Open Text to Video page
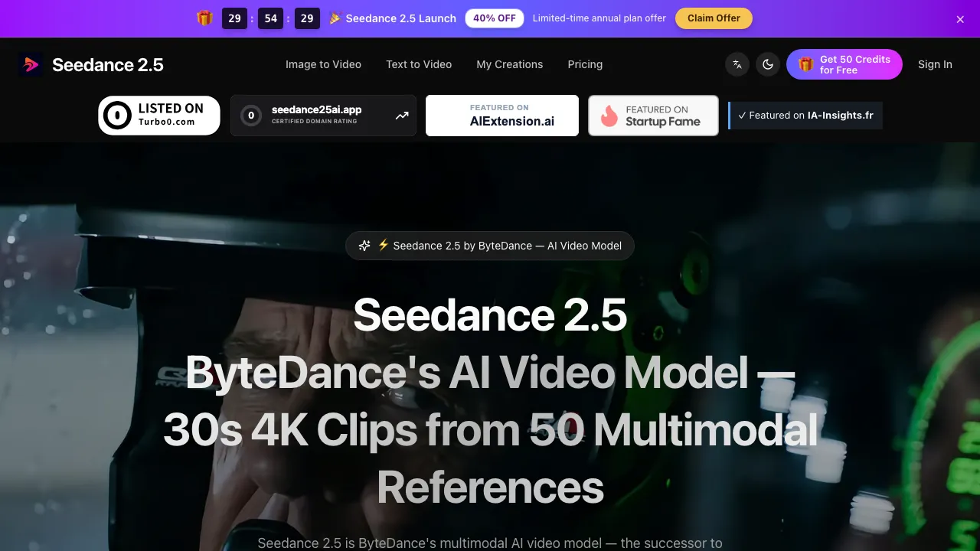Screen dimensions: 980x551 419,64
